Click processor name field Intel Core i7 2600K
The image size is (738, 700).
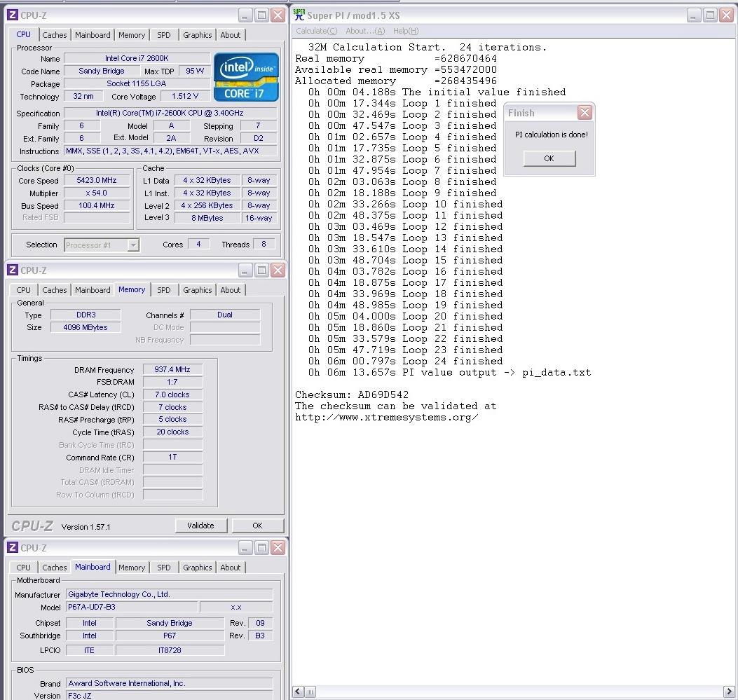(137, 58)
